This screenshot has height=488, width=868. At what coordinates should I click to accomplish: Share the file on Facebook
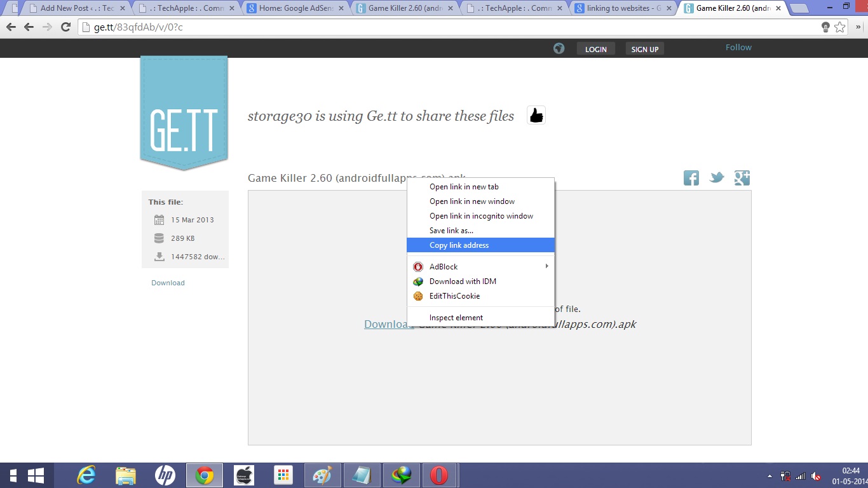click(691, 178)
